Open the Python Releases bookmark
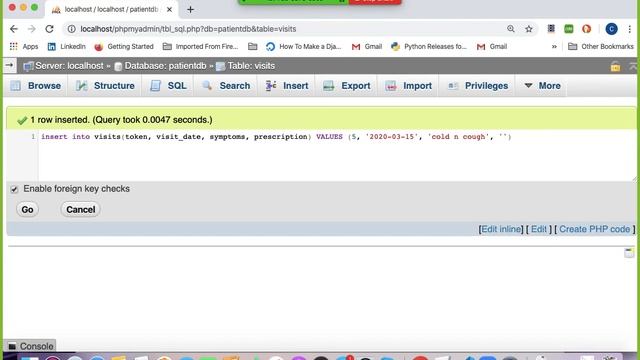Viewport: 640px width, 360px height. (x=429, y=47)
